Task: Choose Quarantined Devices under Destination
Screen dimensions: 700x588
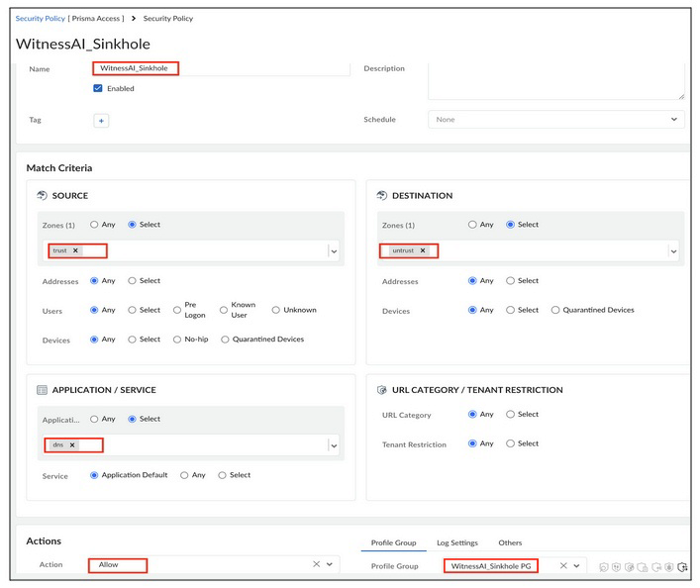Action: [x=555, y=310]
